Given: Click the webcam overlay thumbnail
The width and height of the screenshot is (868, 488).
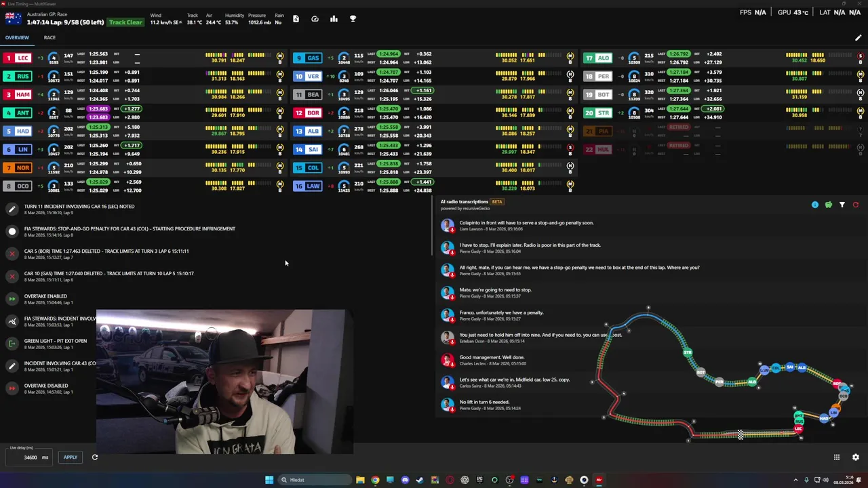Looking at the screenshot, I should point(224,382).
